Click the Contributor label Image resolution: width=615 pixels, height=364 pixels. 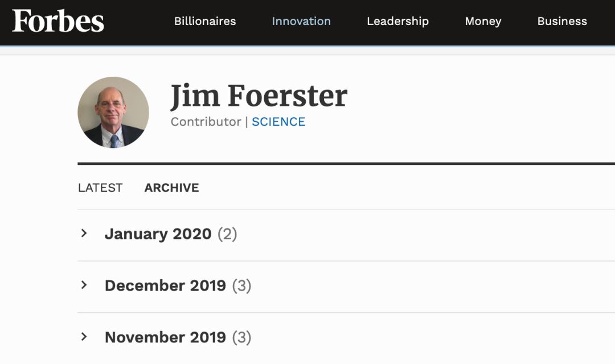206,122
